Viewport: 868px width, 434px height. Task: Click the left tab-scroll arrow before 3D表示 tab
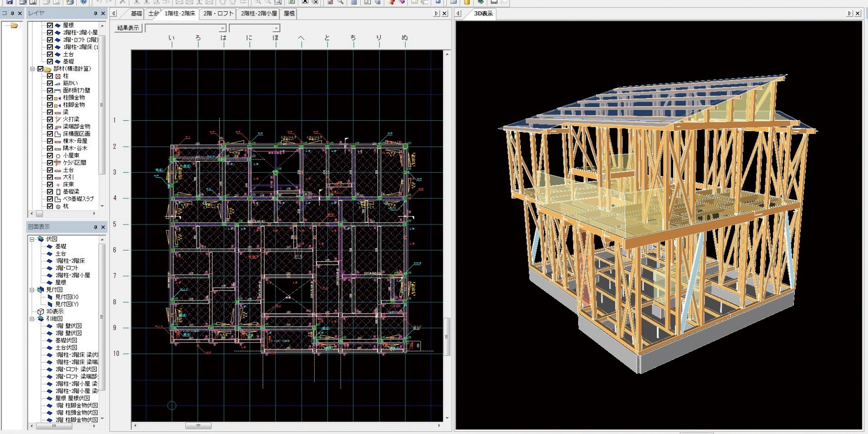(x=458, y=14)
